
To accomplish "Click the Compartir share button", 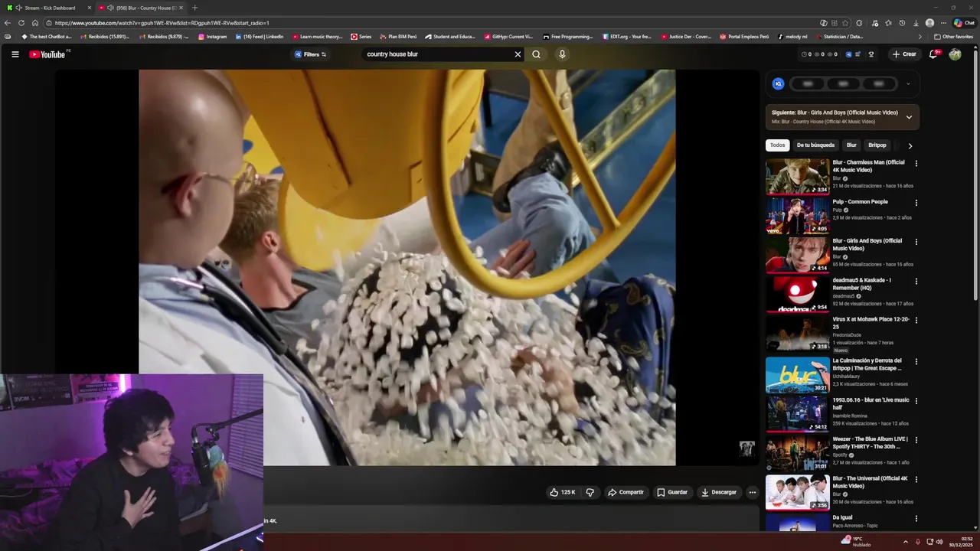I will pyautogui.click(x=626, y=492).
